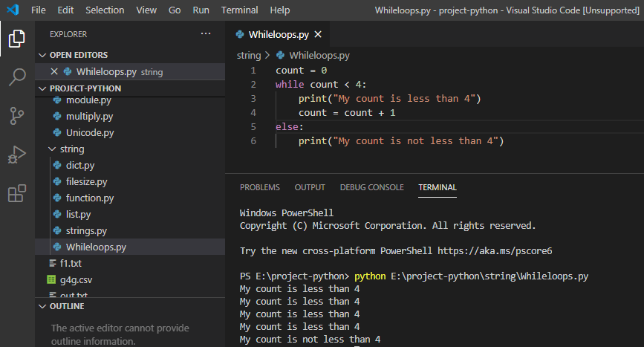Click breadcrumb chevron after string
Screen dimensions: 644x347
point(267,55)
